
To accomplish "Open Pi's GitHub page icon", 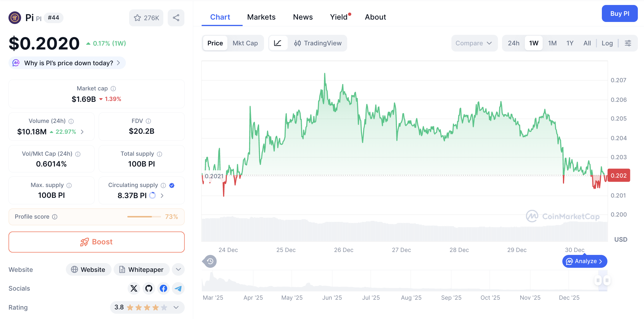I will tap(149, 288).
